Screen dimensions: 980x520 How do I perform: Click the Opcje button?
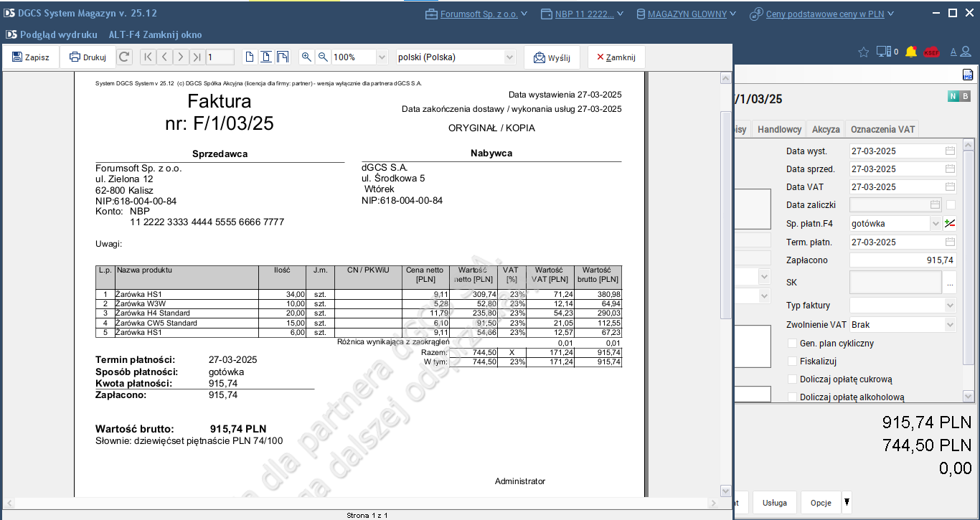click(821, 503)
